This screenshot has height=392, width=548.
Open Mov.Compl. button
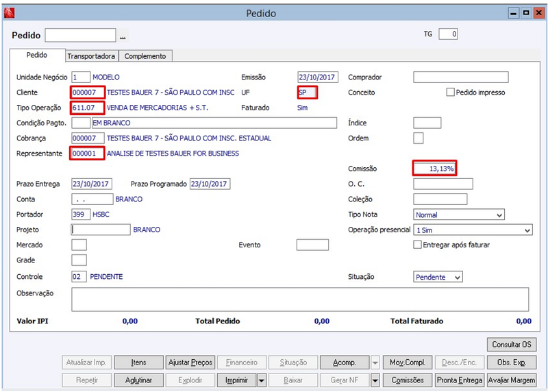pos(408,363)
